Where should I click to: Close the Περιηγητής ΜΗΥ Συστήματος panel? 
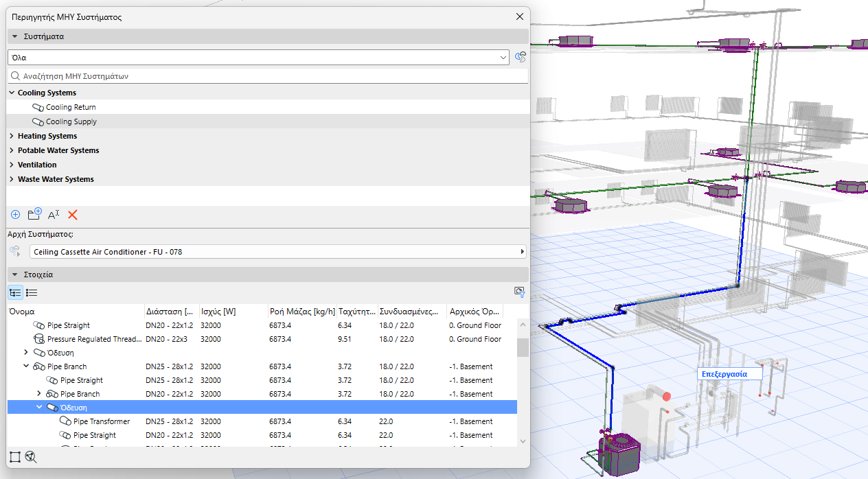(x=519, y=16)
